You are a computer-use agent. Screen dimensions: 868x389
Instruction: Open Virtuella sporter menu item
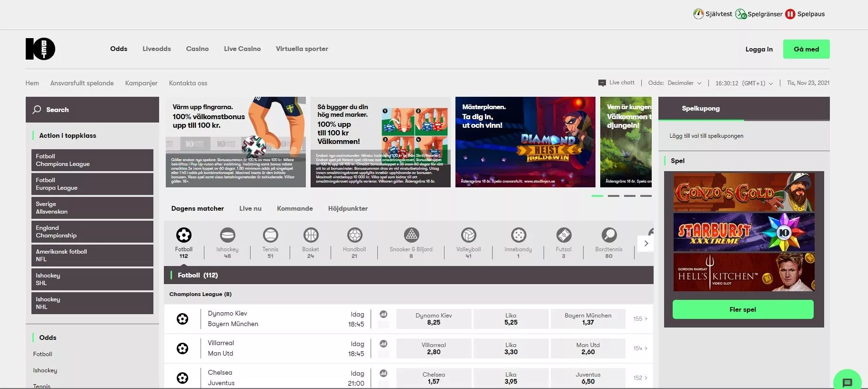pos(302,49)
